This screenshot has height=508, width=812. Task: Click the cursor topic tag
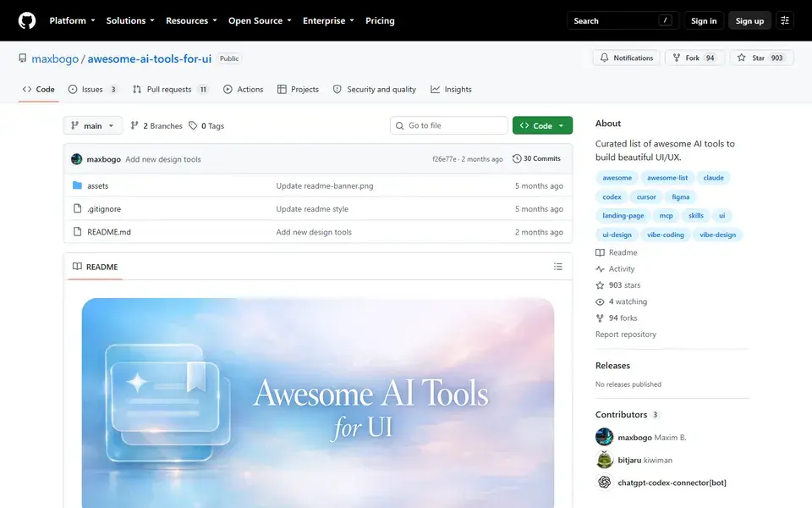click(646, 197)
